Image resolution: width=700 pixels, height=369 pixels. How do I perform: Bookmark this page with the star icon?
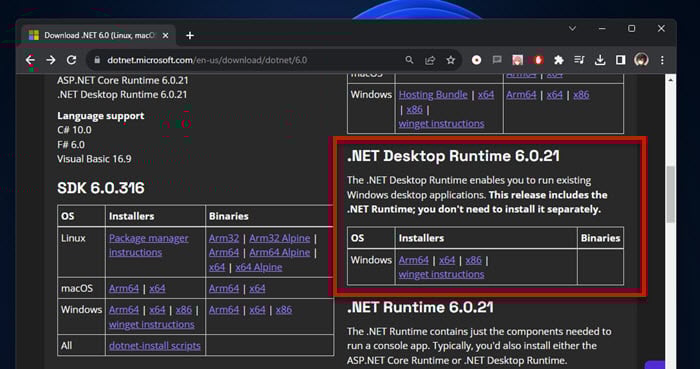[451, 60]
